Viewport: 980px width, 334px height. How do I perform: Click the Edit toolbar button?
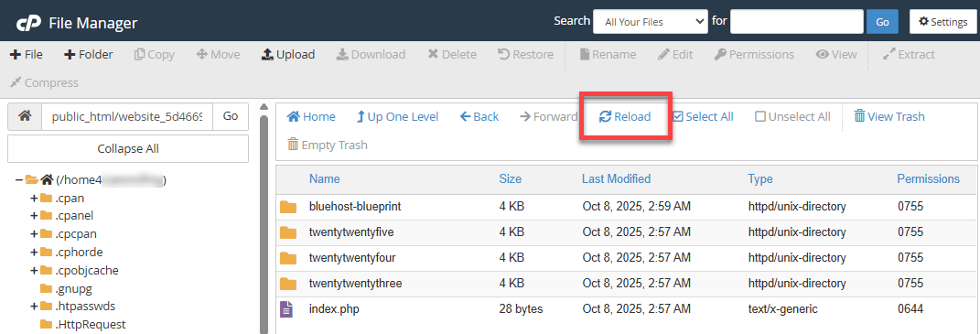675,54
